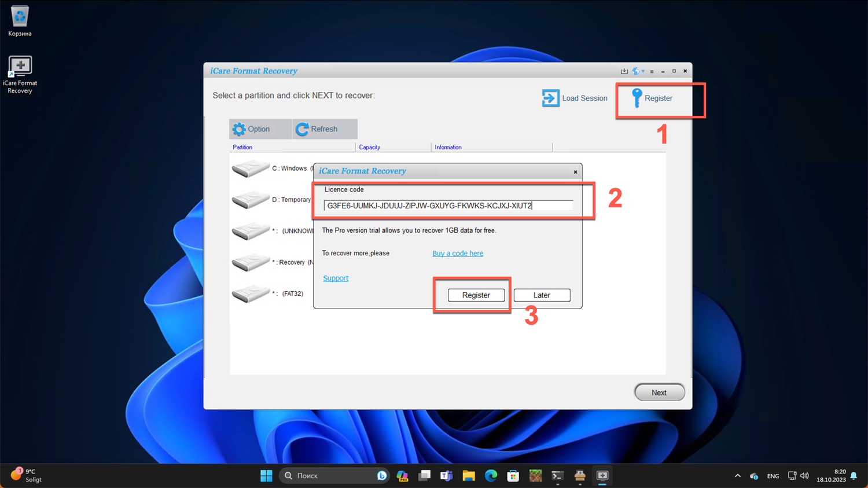Open the 'Buy a code here' link
The image size is (868, 488).
pos(458,254)
